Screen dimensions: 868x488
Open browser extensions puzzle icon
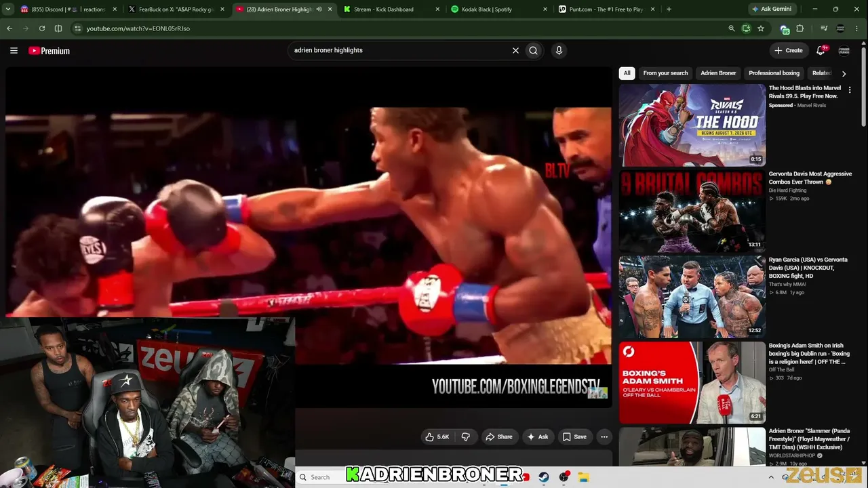[800, 28]
